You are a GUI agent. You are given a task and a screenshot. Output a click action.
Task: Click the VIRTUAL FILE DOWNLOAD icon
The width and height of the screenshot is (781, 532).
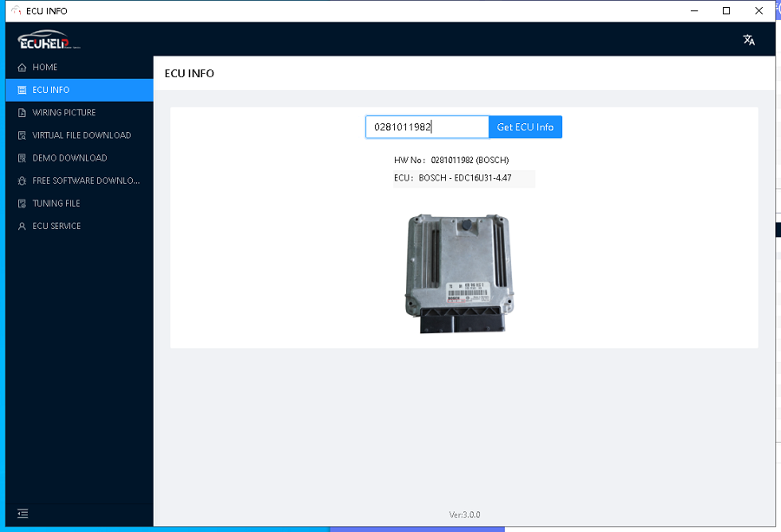point(22,135)
